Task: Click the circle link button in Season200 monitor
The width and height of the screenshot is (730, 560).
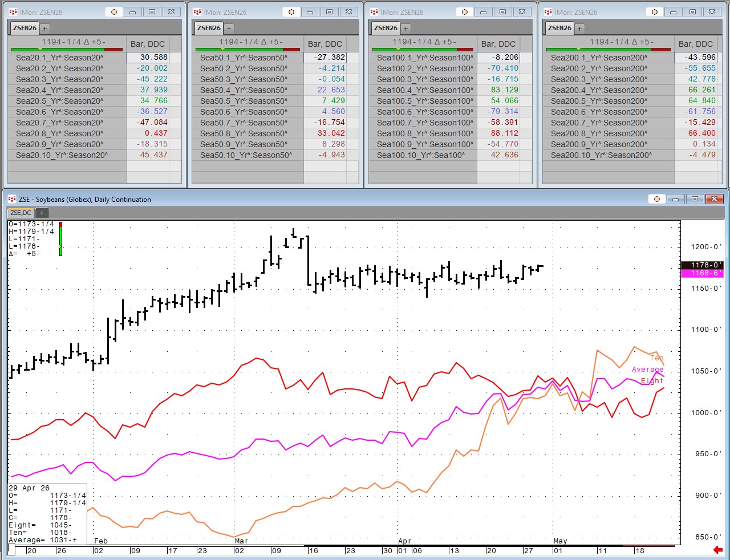Action: click(x=655, y=12)
